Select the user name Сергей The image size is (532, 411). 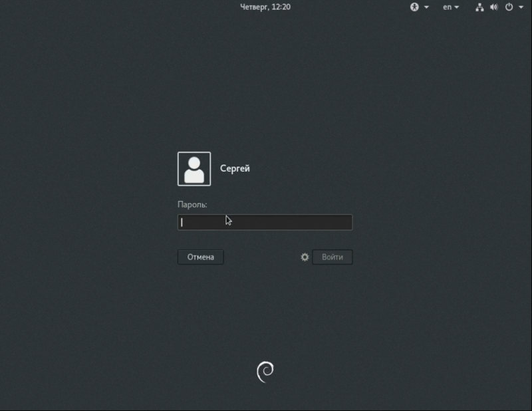pos(235,168)
